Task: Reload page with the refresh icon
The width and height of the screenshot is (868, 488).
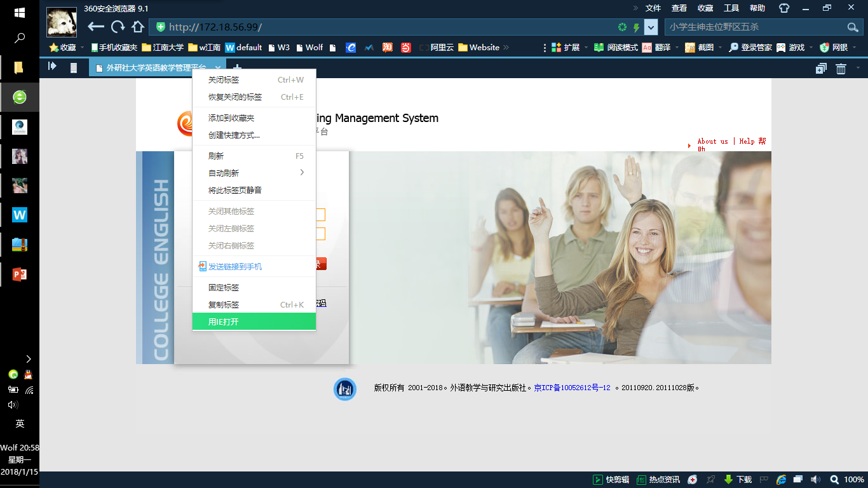Action: 118,27
